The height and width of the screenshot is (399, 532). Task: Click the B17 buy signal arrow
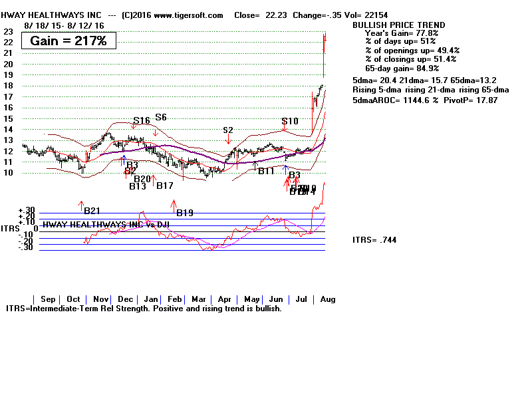pos(154,180)
